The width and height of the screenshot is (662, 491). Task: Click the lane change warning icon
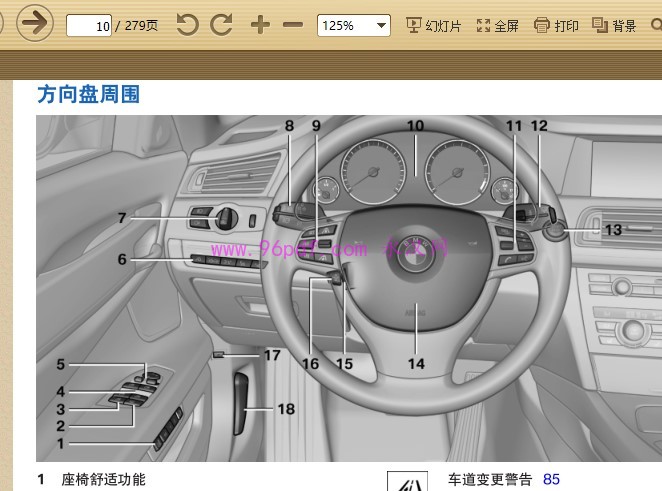click(x=407, y=481)
